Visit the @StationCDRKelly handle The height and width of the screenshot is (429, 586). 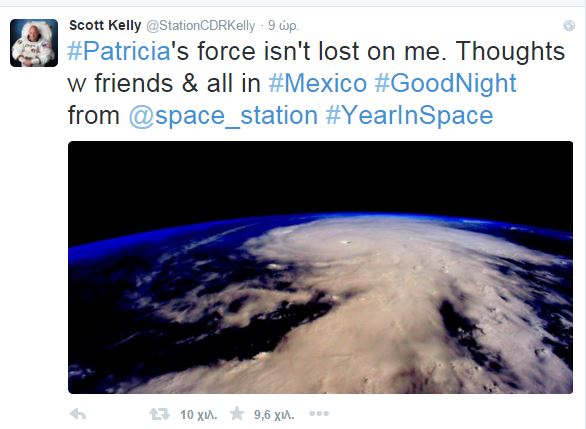point(201,26)
